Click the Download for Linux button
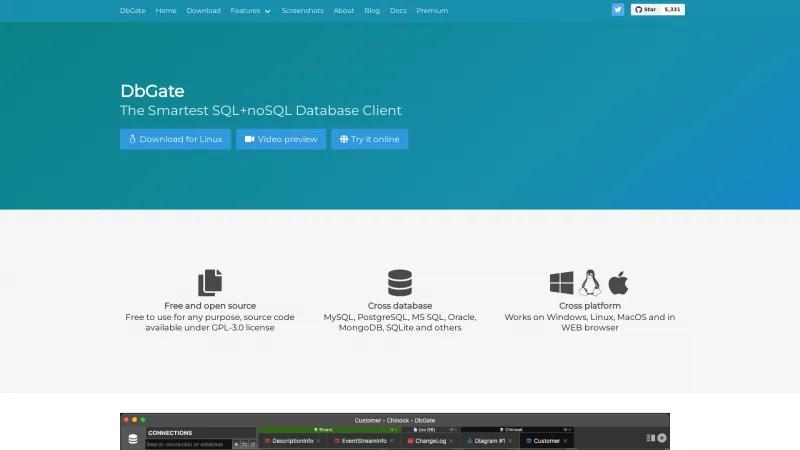The height and width of the screenshot is (450, 800). point(175,139)
